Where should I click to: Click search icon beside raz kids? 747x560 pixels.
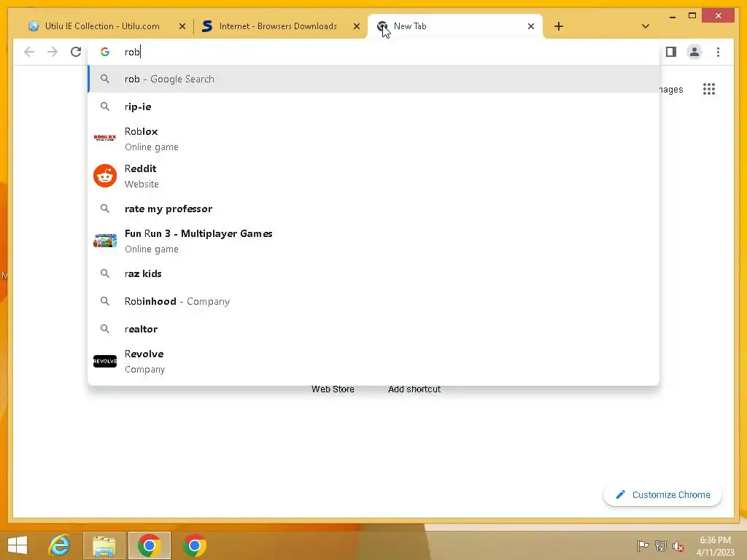tap(105, 274)
